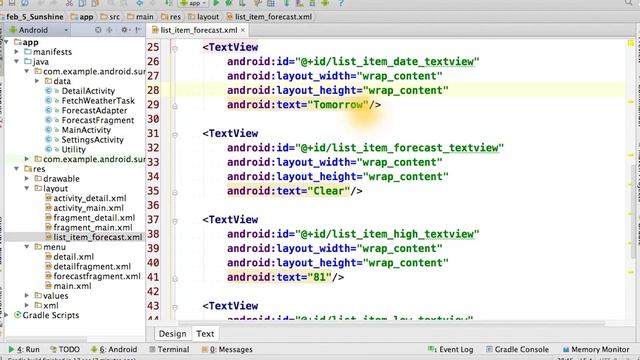Screen dimensions: 640x360
Task: Open main.xml menu file
Action: tap(72, 286)
